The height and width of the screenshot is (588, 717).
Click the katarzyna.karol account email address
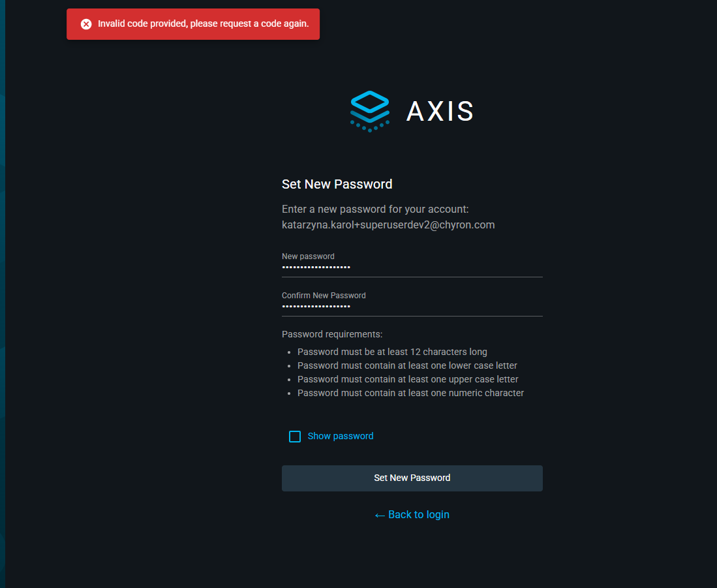point(388,225)
